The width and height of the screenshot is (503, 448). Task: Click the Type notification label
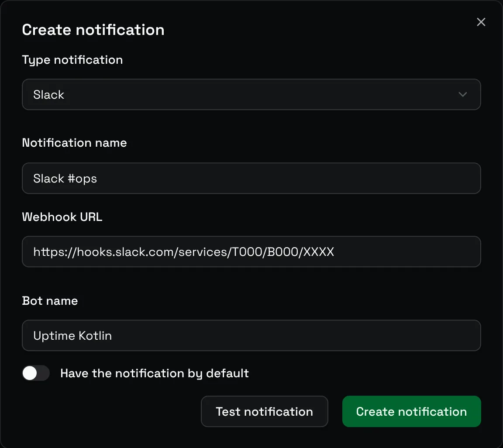point(72,60)
